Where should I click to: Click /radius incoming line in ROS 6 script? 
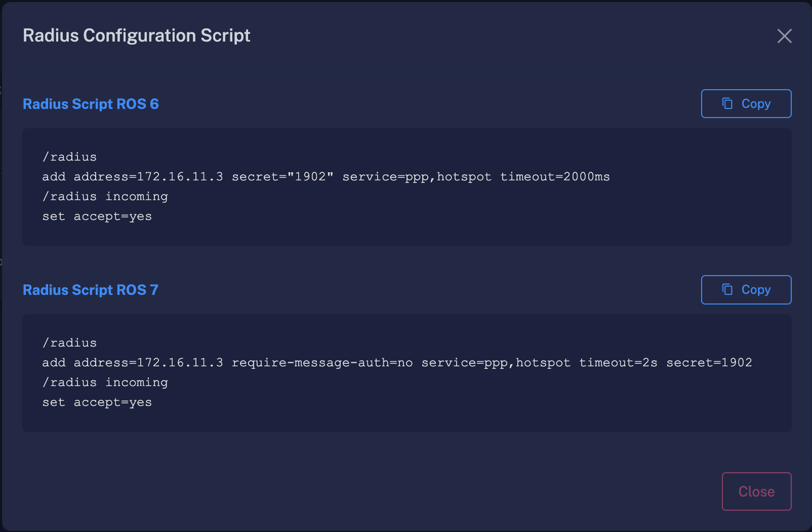[x=105, y=197]
